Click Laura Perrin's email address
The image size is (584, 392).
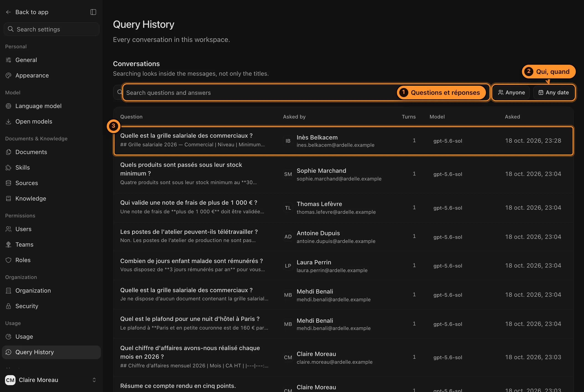[x=332, y=270]
